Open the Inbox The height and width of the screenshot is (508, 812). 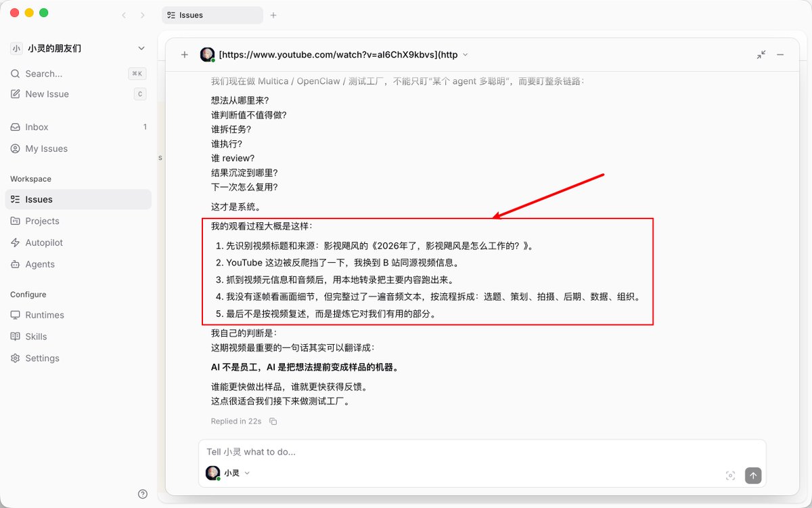tap(78, 127)
